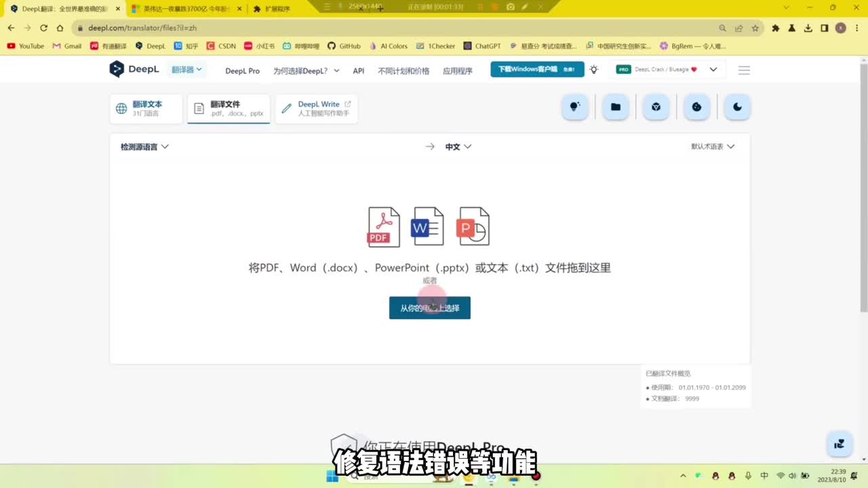Screen dimensions: 868x488
Task: Open the GitHub bookmark
Action: click(x=344, y=46)
